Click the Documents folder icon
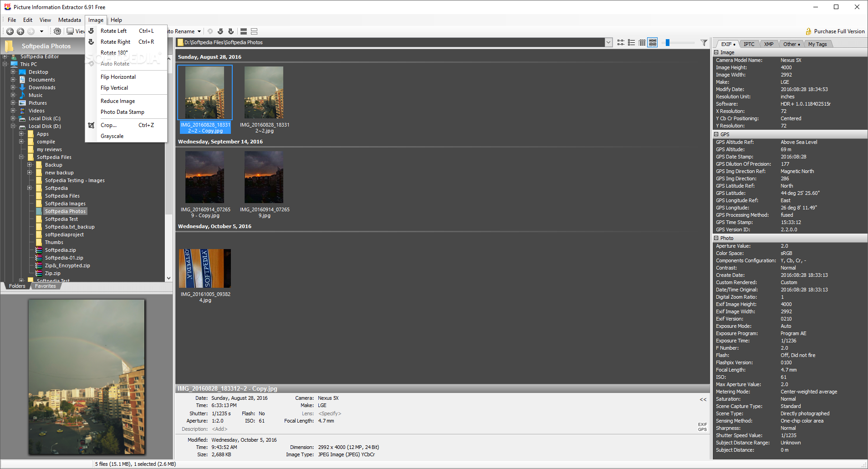This screenshot has width=868, height=469. pyautogui.click(x=22, y=80)
